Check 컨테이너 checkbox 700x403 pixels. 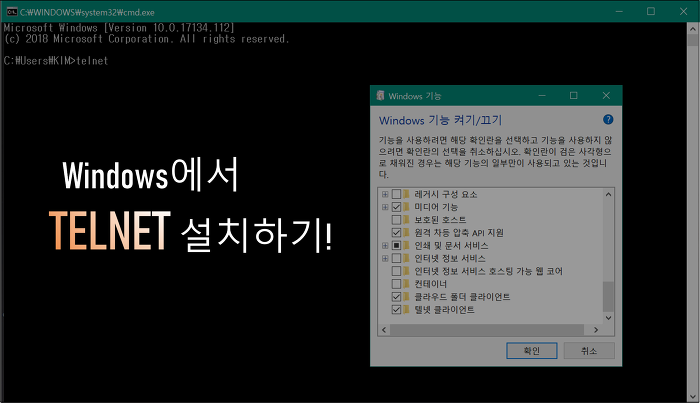pyautogui.click(x=396, y=284)
